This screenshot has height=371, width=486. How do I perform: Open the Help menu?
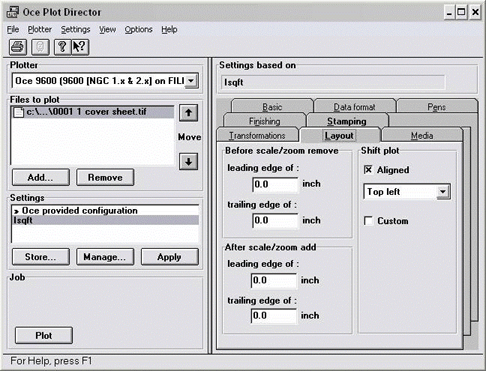169,30
